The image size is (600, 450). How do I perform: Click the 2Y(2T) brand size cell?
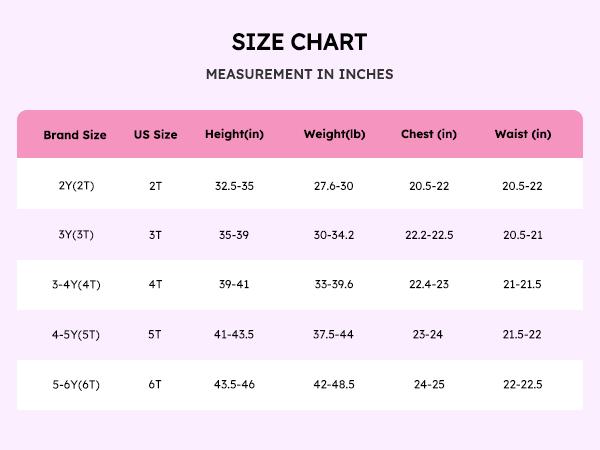point(75,186)
